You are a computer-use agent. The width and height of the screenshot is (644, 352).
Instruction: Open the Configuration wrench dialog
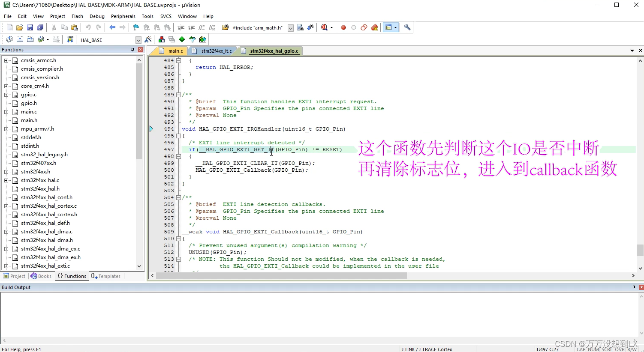point(407,27)
